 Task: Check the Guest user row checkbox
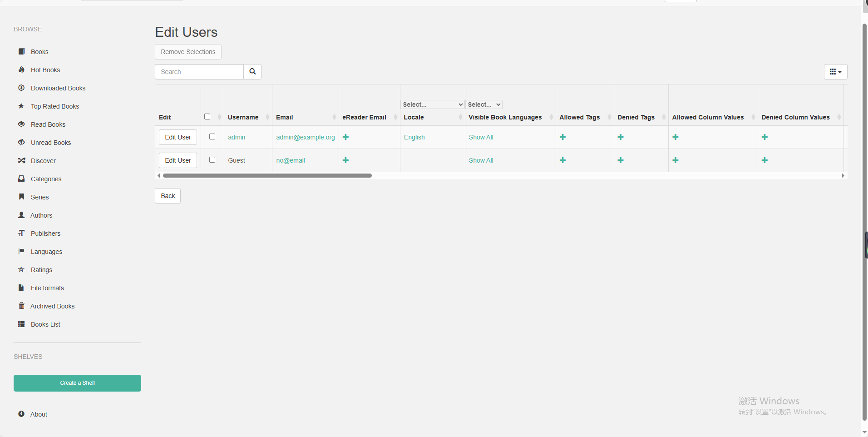pos(212,160)
